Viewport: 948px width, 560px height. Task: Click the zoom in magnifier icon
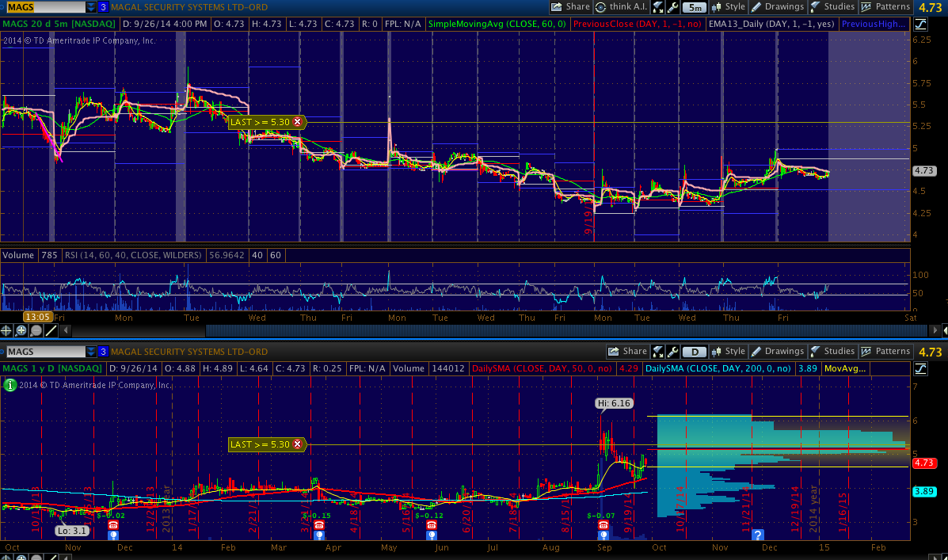pyautogui.click(x=21, y=330)
